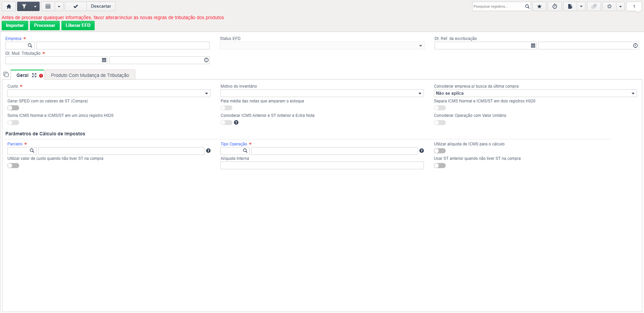Click the Empresa search magnifier icon
The width and height of the screenshot is (644, 313).
pos(30,46)
